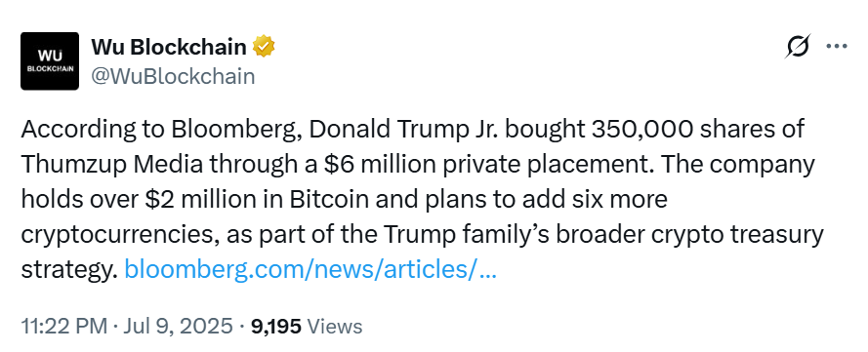Image resolution: width=868 pixels, height=352 pixels.
Task: Click the BLOCKCHAIN word in avatar logo
Action: (50, 69)
